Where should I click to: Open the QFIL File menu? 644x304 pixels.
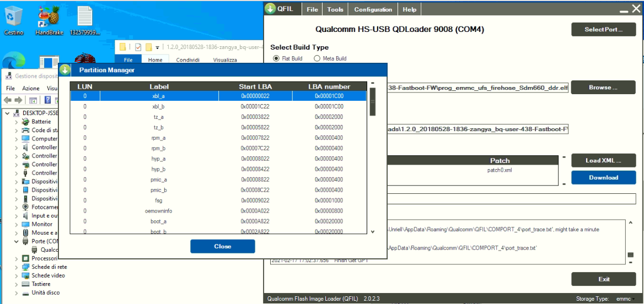pos(312,9)
